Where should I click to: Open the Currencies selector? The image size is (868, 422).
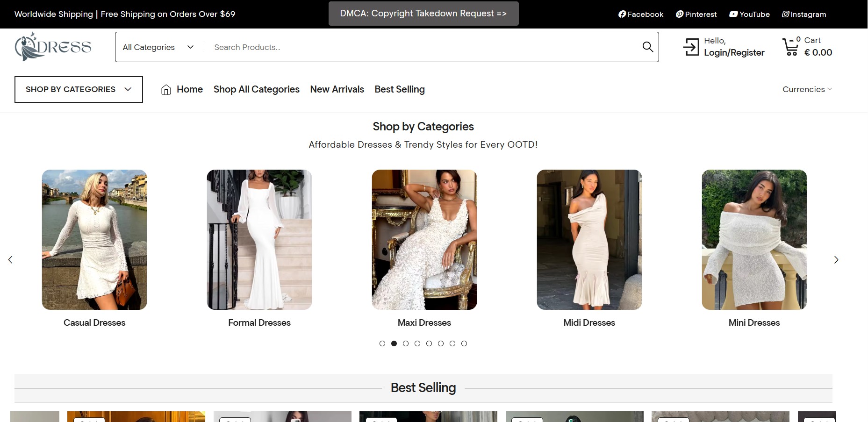click(x=806, y=89)
